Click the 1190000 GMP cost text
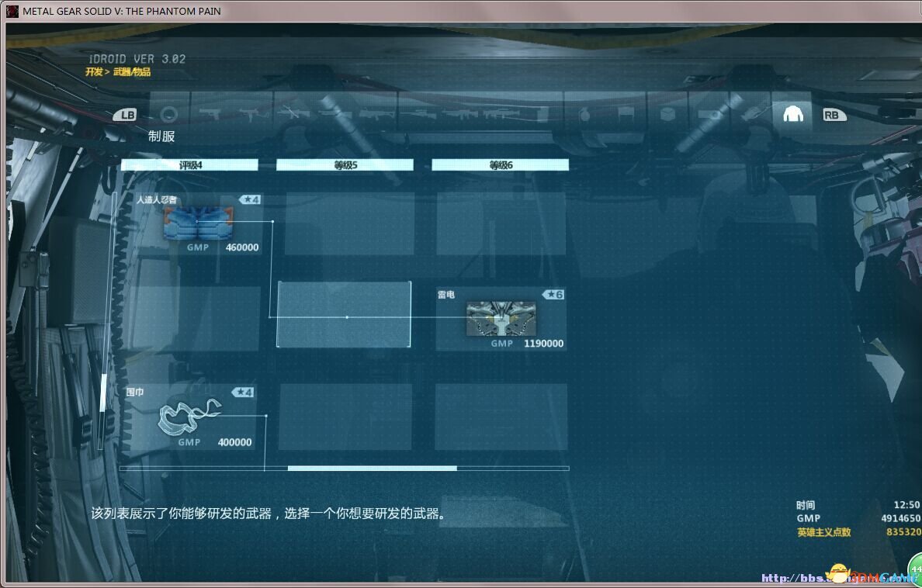The width and height of the screenshot is (922, 588). 544,344
